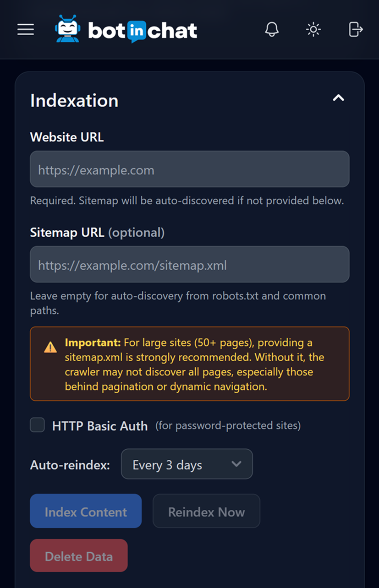Open the Auto-reindex interval dropdown
The height and width of the screenshot is (588, 379).
click(x=187, y=464)
